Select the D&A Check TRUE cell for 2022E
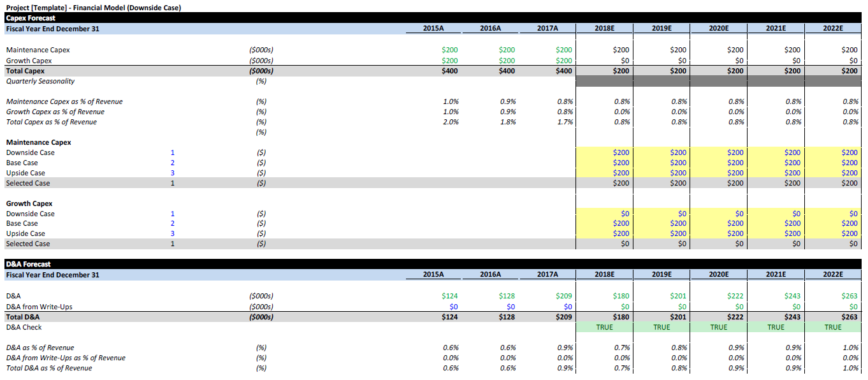868x380 pixels. [x=833, y=327]
